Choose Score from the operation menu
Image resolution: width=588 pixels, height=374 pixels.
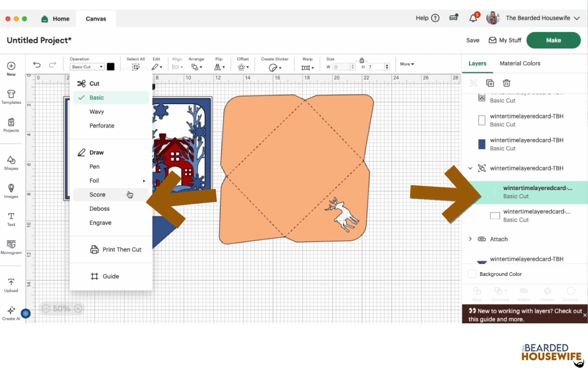pyautogui.click(x=97, y=195)
